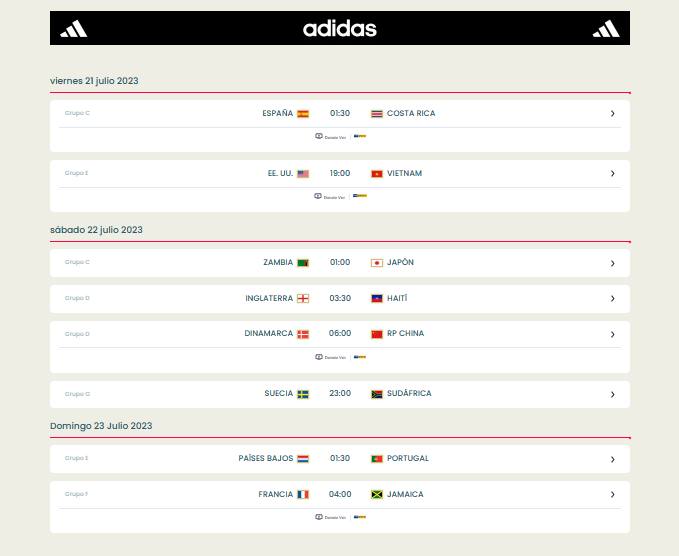Click the Grupo C label of España match
This screenshot has height=556, width=679.
[77, 113]
